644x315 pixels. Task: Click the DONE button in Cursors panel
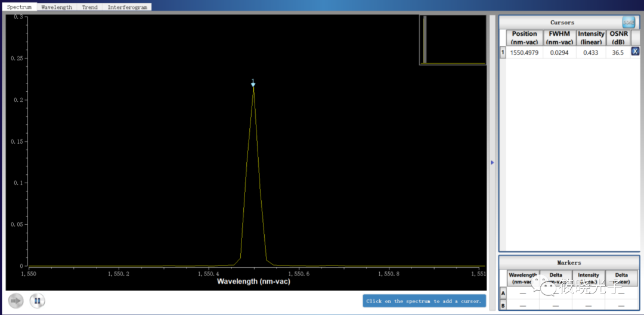628,22
